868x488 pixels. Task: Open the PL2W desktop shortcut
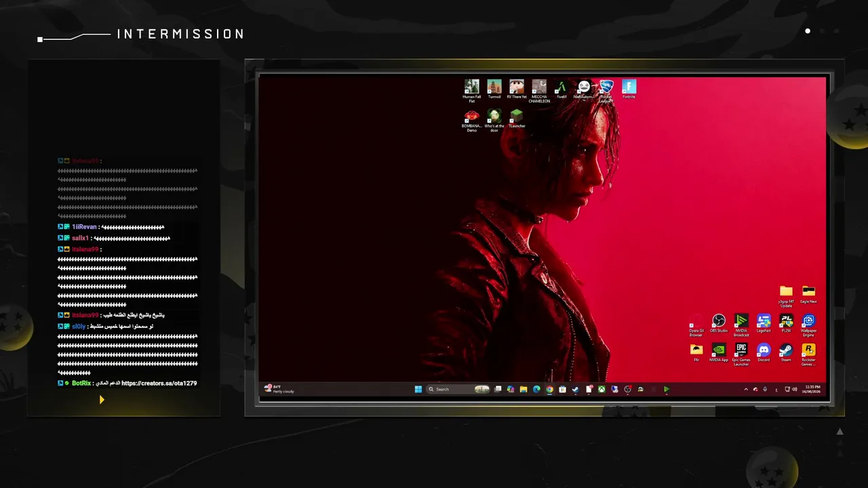[x=786, y=323]
